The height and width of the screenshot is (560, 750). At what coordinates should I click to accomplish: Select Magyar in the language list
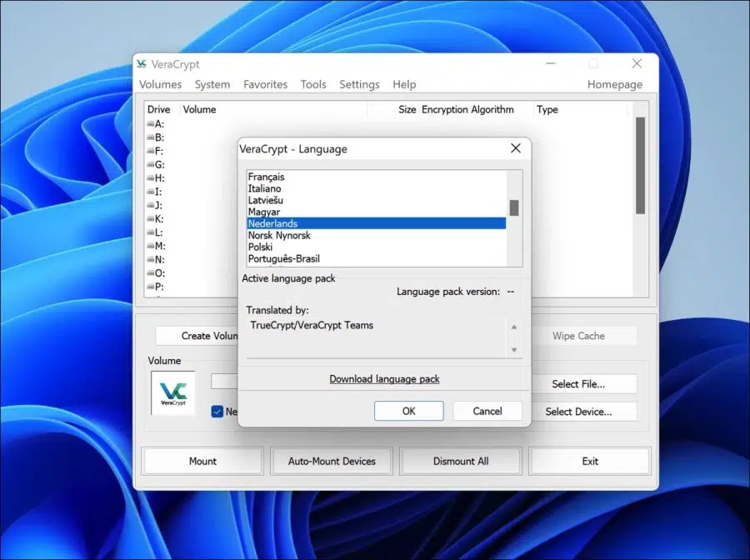click(x=377, y=212)
